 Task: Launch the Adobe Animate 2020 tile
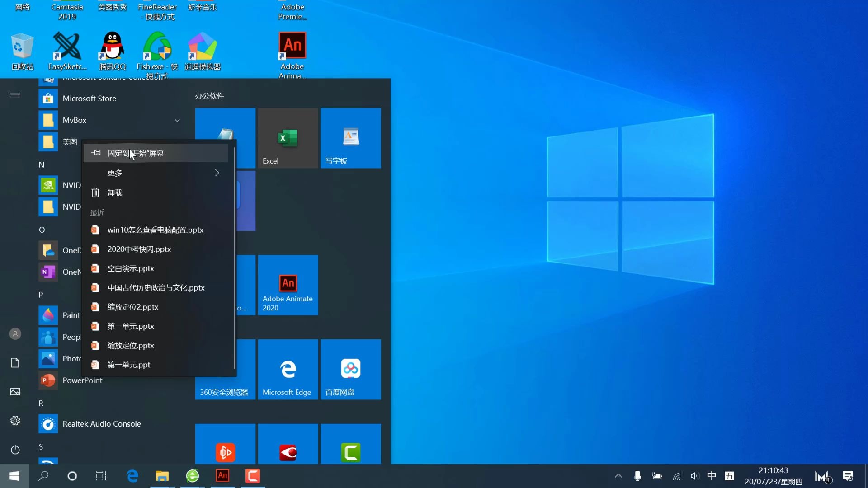(288, 285)
